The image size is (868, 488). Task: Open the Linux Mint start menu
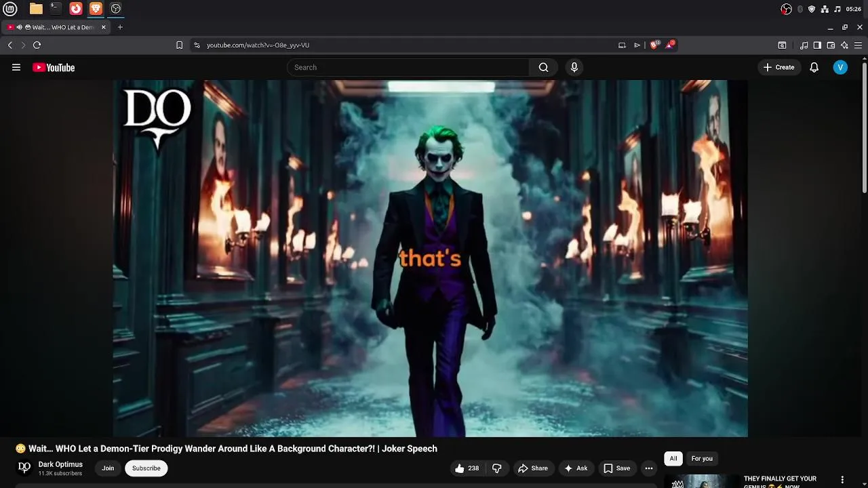pos(9,9)
